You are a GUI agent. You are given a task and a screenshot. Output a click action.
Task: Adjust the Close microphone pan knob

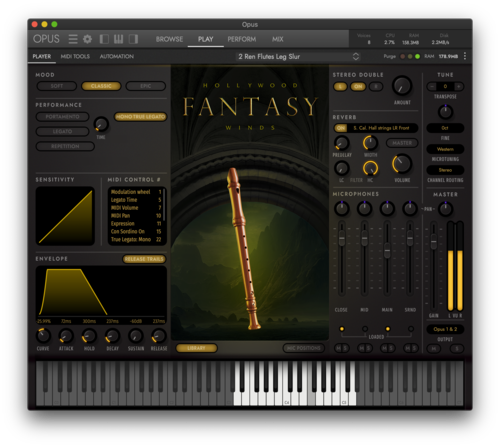click(x=342, y=208)
